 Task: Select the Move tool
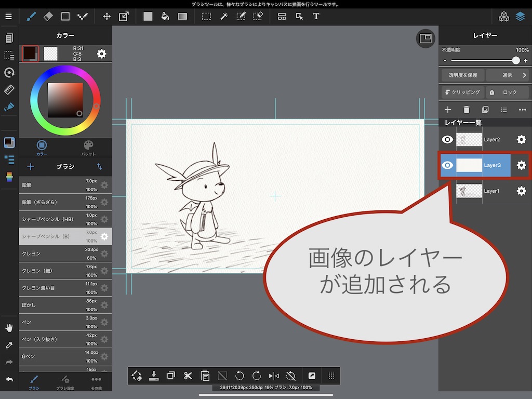point(107,16)
